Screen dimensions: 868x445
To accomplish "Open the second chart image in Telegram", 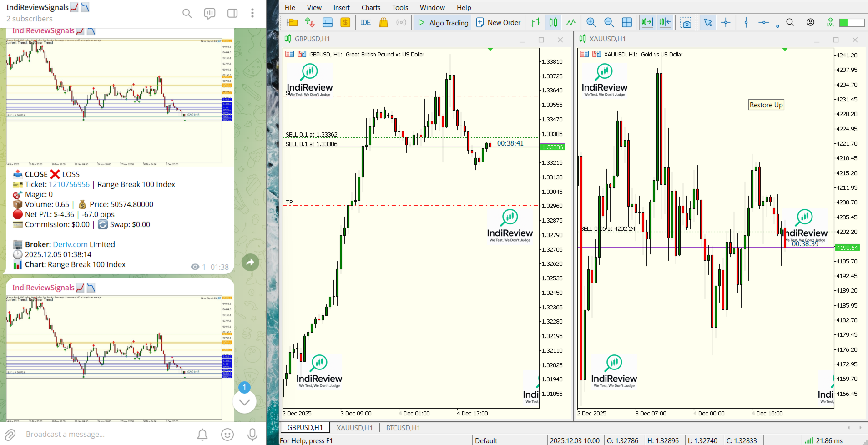I will tap(120, 359).
